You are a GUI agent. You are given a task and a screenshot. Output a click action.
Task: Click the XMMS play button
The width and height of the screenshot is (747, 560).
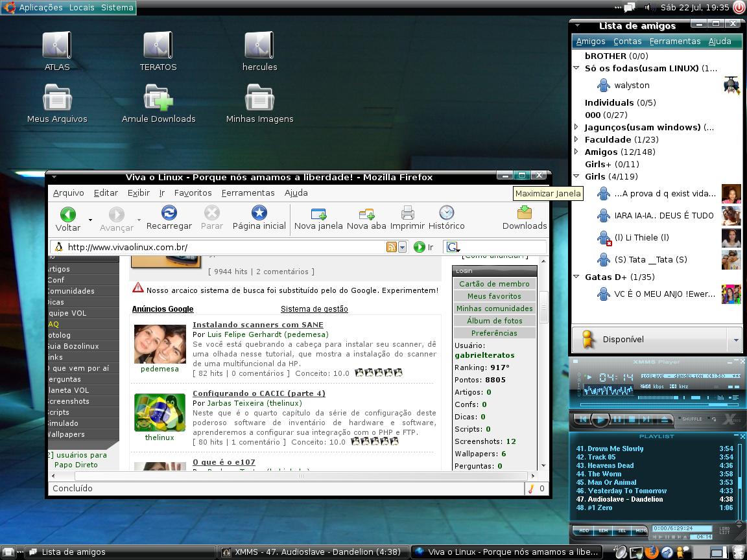click(600, 419)
